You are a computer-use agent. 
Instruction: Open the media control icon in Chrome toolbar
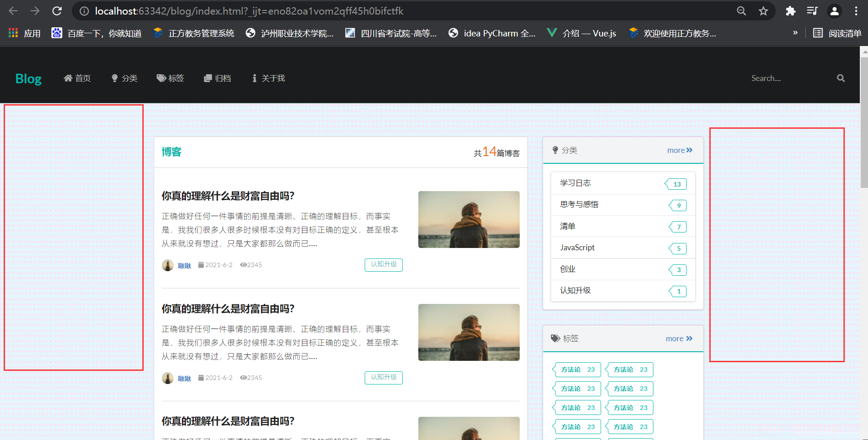[x=812, y=11]
